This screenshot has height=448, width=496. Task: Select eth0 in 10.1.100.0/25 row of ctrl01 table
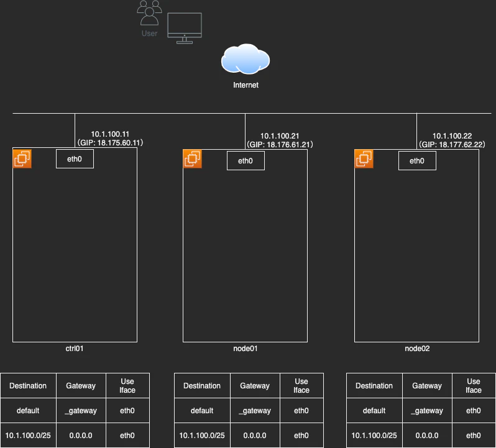pyautogui.click(x=128, y=436)
